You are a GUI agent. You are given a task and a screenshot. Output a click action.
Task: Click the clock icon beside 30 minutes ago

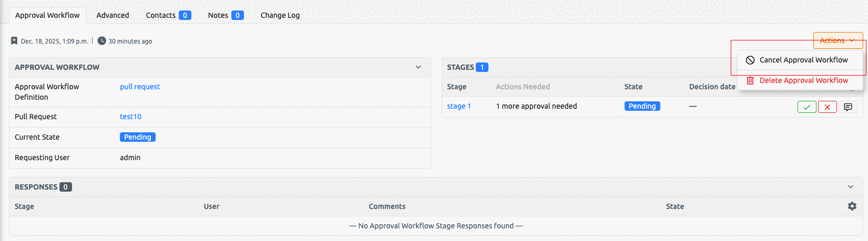[102, 41]
